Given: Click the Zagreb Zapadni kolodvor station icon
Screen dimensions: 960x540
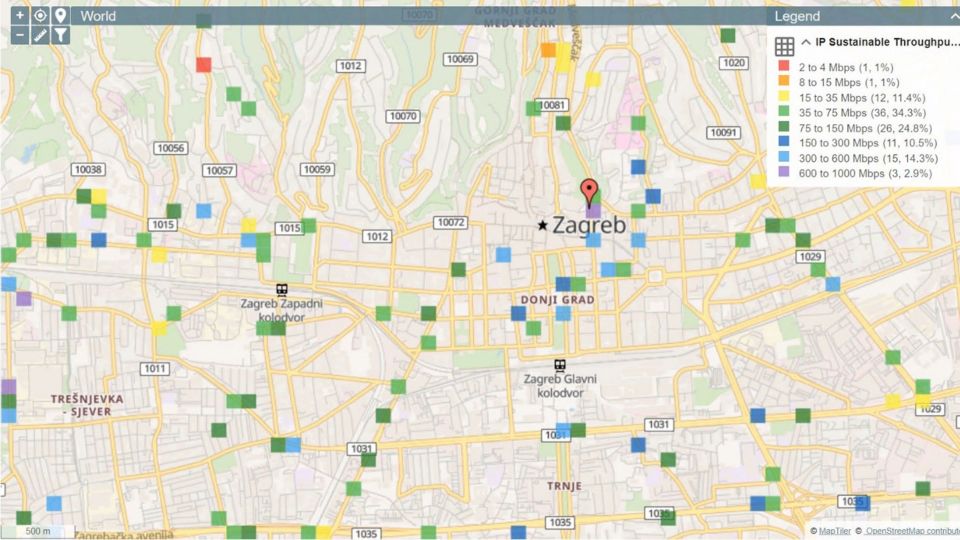Looking at the screenshot, I should 282,290.
